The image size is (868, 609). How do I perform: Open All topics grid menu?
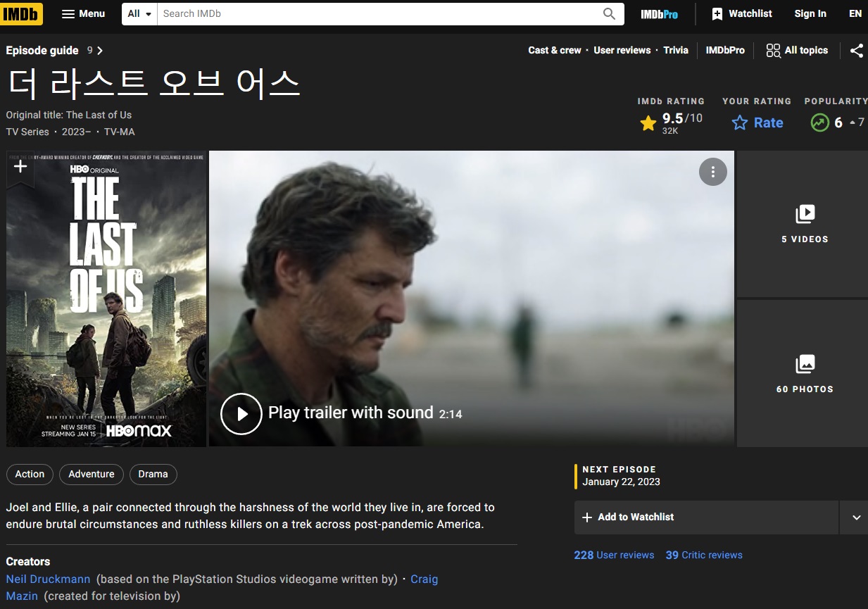pos(797,50)
